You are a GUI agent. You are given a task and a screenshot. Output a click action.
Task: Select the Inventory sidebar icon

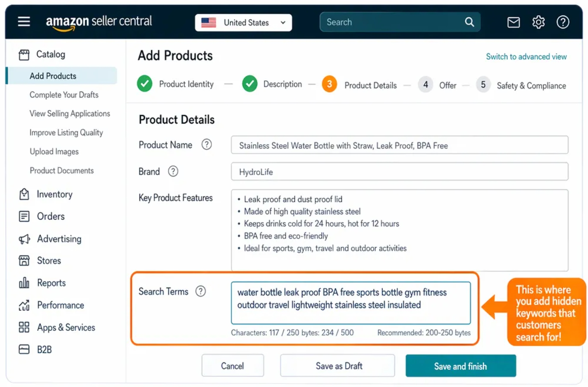tap(23, 194)
